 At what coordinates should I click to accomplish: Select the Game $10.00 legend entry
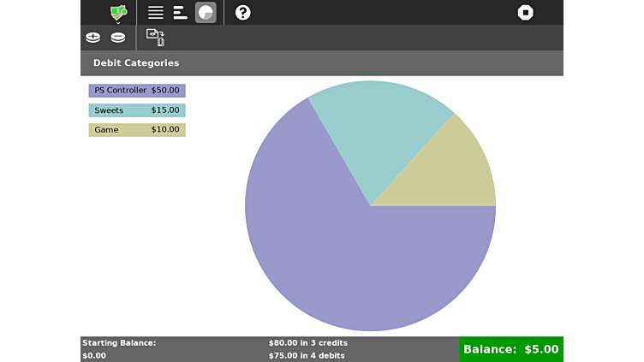137,130
